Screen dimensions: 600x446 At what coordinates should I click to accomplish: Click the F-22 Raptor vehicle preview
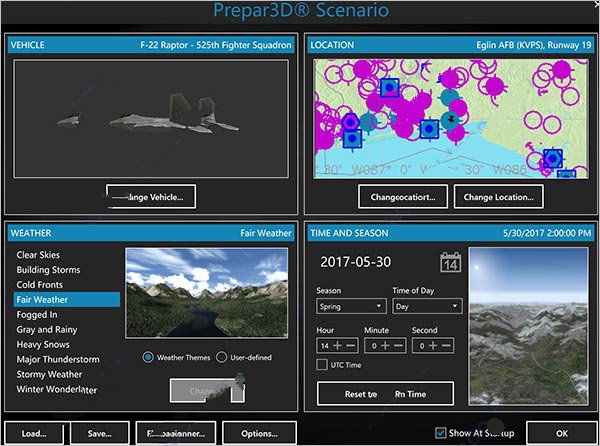151,119
